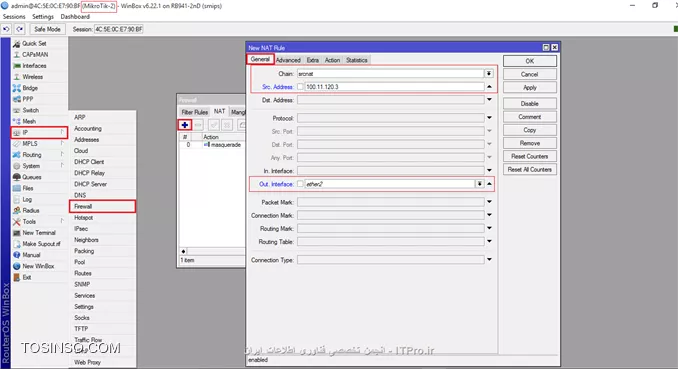Switch to the Statistics tab
This screenshot has width=678, height=369.
coord(357,60)
